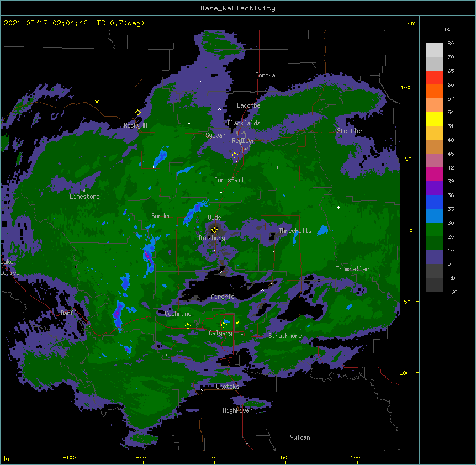Click the slate purple swatch between 10 and 0
This screenshot has width=476, height=465.
coord(434,257)
